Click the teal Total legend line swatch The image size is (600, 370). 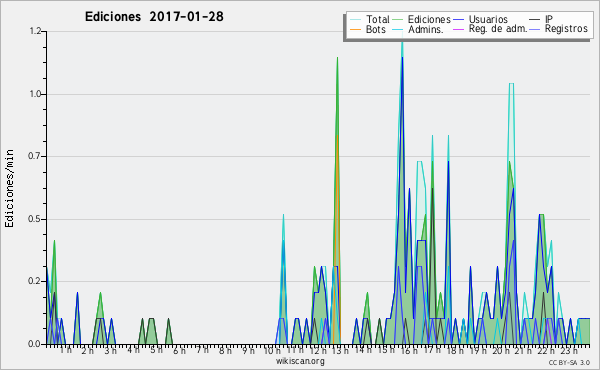[x=355, y=20]
